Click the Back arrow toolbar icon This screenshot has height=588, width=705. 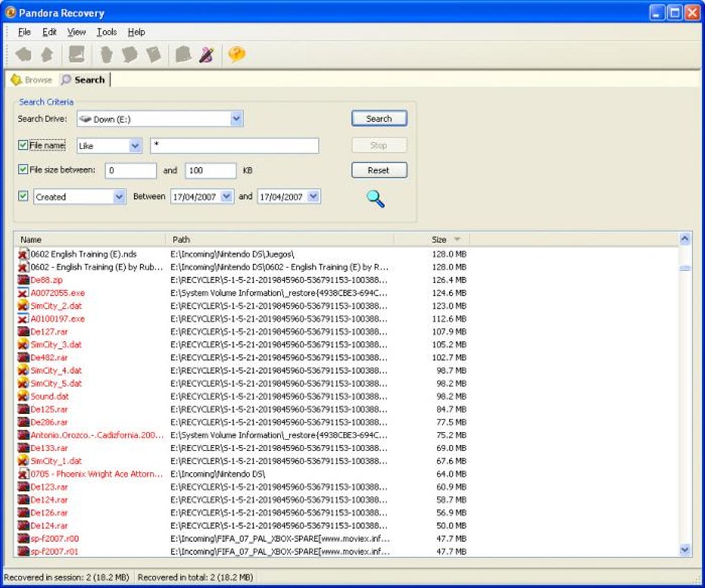[x=23, y=55]
